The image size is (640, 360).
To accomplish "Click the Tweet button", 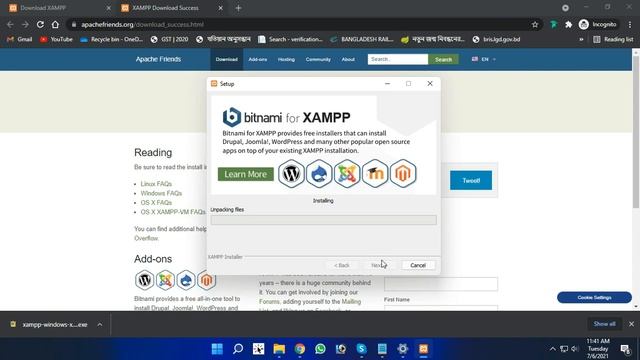I will pyautogui.click(x=471, y=180).
